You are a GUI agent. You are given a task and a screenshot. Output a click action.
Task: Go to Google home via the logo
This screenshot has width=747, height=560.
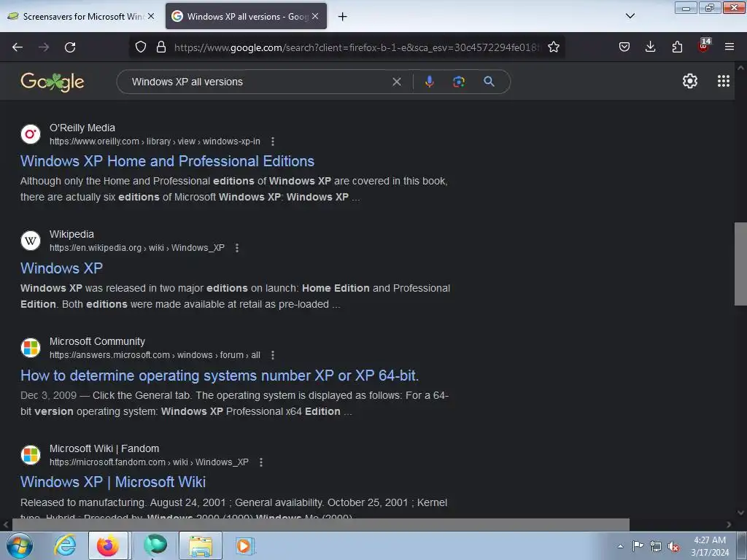pos(53,82)
